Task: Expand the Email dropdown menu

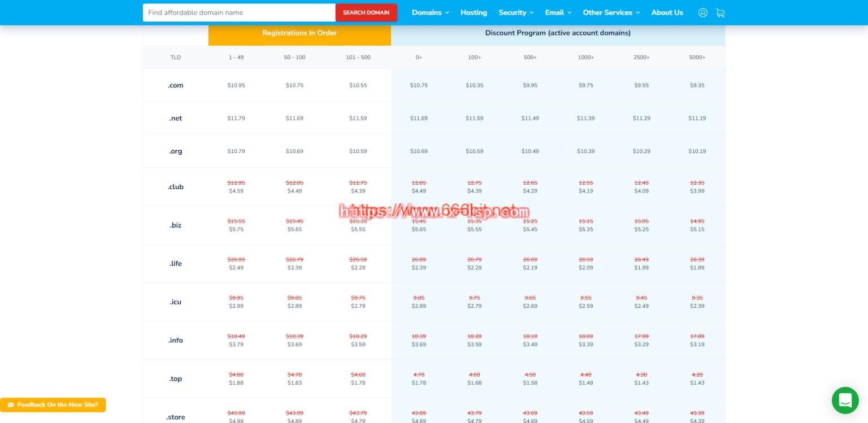Action: coord(558,12)
